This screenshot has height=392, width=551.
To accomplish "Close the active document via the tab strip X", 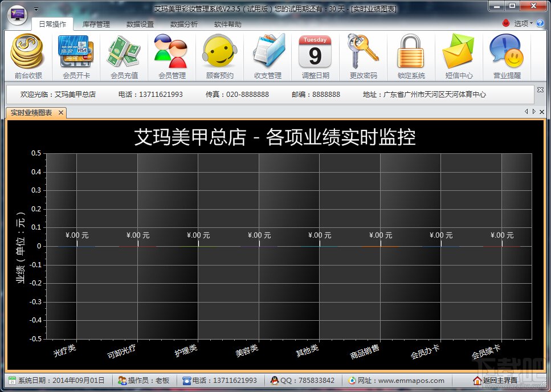I will 542,112.
